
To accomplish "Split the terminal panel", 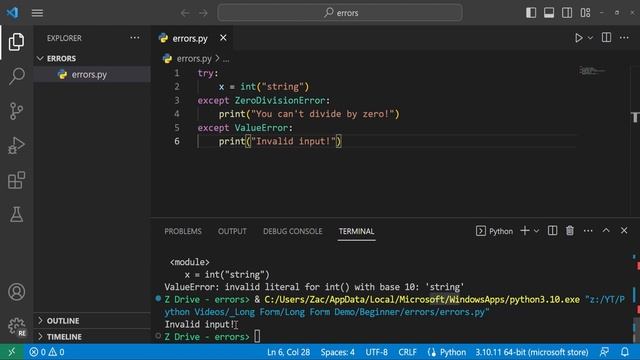I will pyautogui.click(x=552, y=231).
